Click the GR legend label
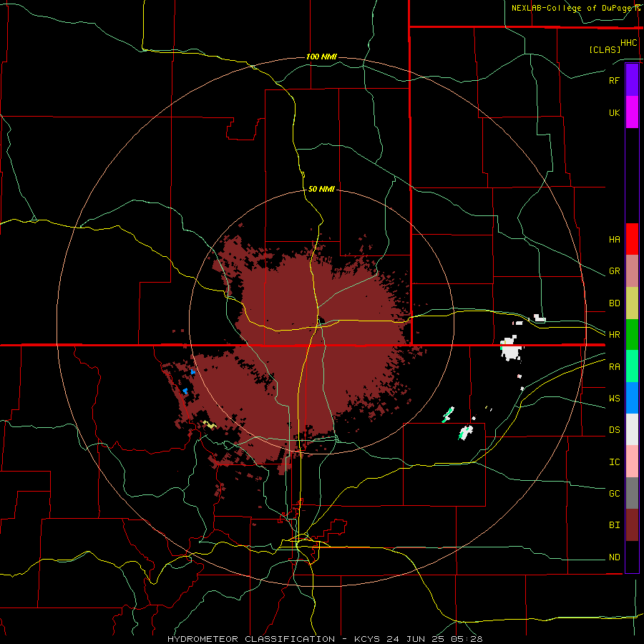 tap(614, 271)
